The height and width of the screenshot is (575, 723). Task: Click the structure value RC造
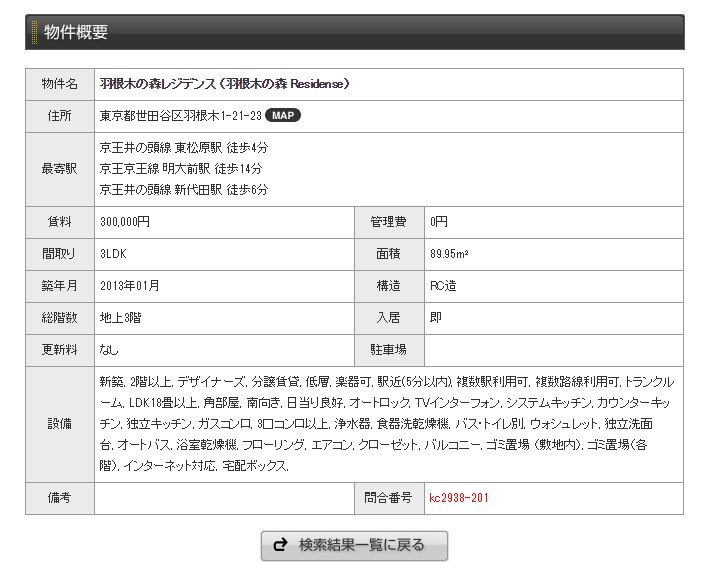[443, 286]
